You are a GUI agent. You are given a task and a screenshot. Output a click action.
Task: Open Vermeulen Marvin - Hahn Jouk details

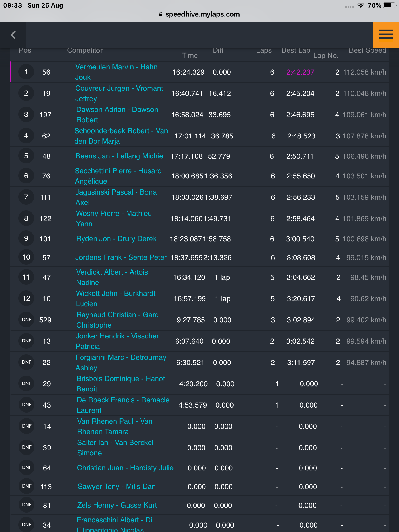(x=116, y=72)
